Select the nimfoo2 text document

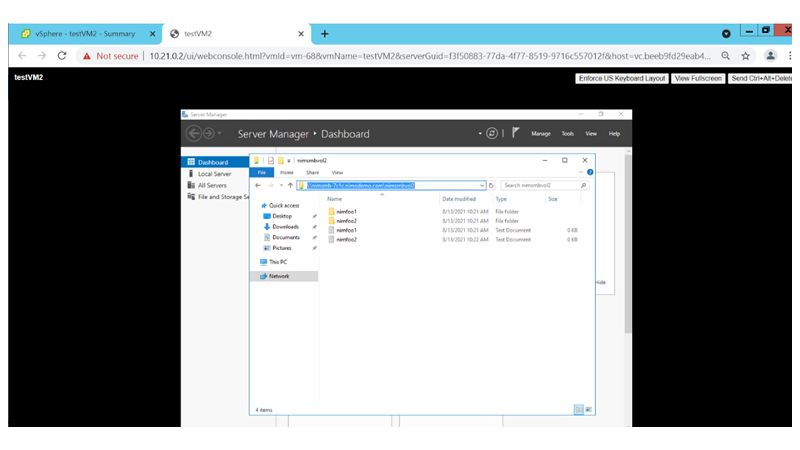click(x=346, y=239)
